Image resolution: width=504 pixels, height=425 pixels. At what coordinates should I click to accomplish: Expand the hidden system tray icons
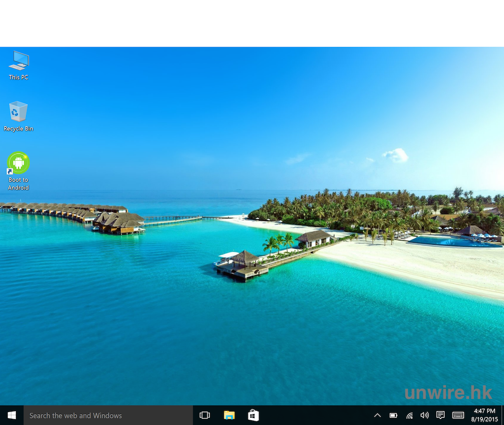[378, 415]
